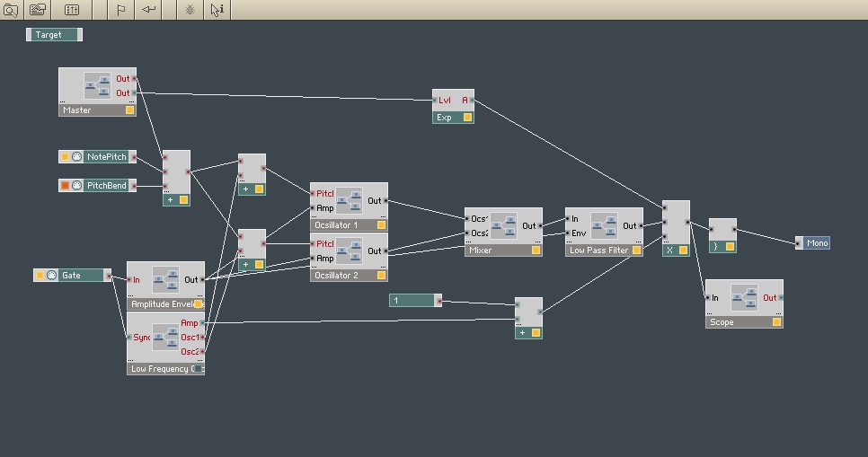Screen dimensions: 868x457
Task: Select the Ocsillator 2 macro icon
Action: (x=350, y=251)
